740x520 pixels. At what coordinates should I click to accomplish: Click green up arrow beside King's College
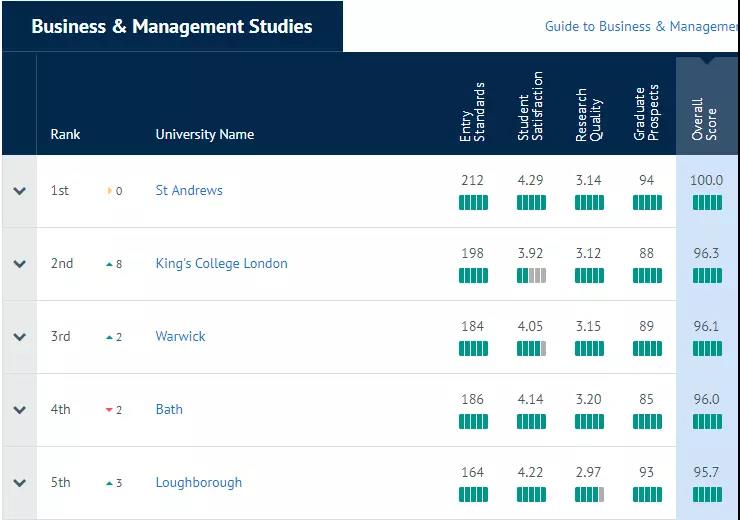[109, 264]
